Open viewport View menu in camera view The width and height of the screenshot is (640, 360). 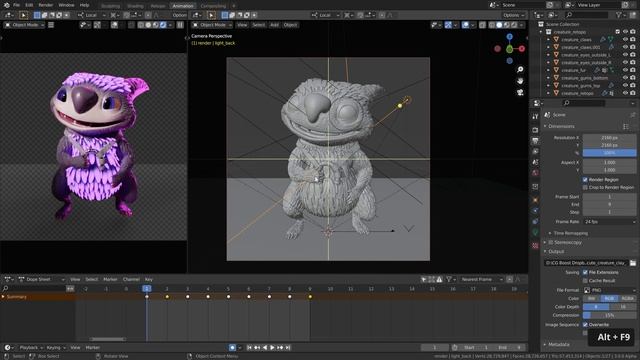[x=242, y=25]
